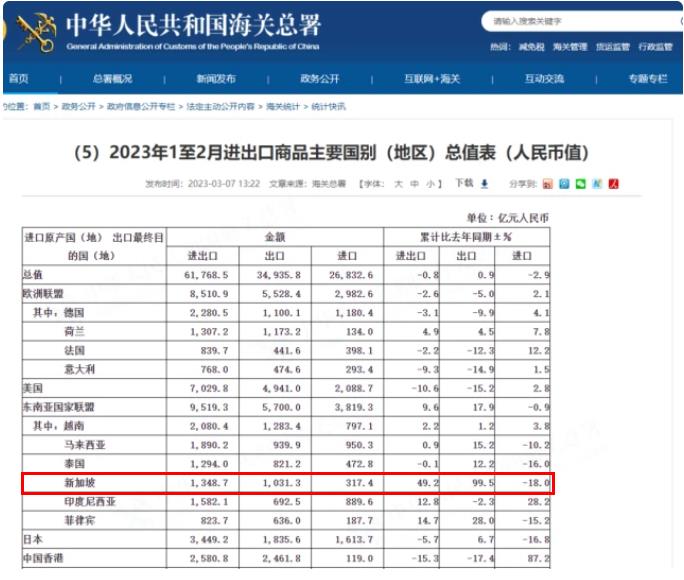The image size is (684, 580).
Task: Click Japan's trade value 3,449.2
Action: point(209,539)
